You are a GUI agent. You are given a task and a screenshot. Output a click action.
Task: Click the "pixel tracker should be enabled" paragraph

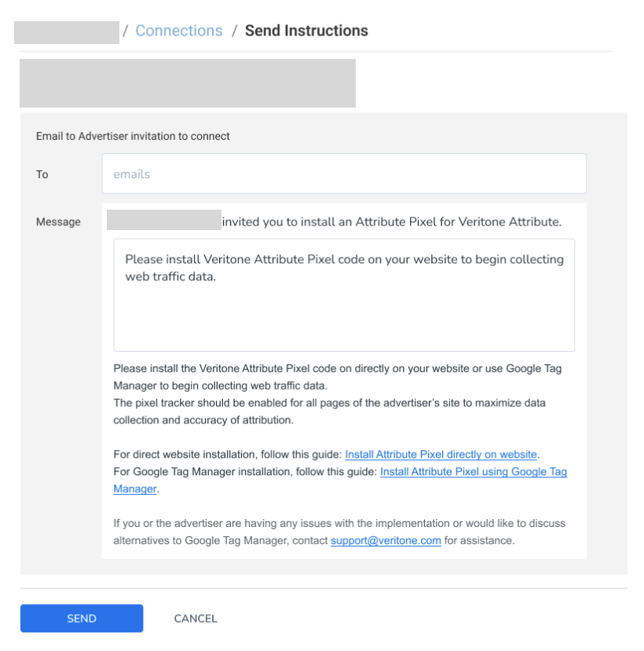tap(330, 403)
